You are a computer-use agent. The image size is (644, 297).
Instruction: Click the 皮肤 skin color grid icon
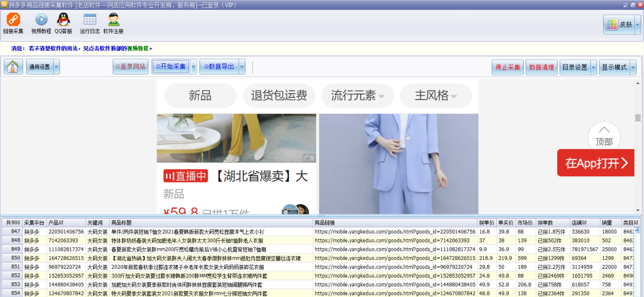point(612,25)
